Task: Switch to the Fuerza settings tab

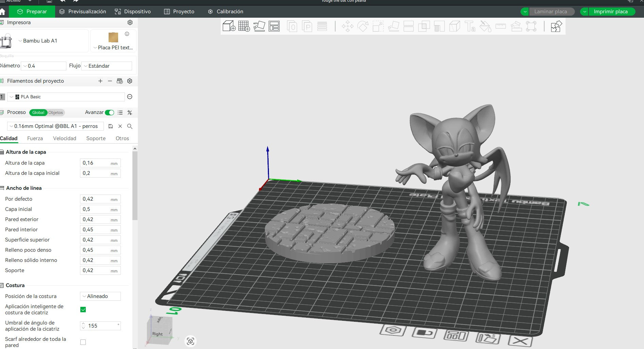Action: pos(35,138)
